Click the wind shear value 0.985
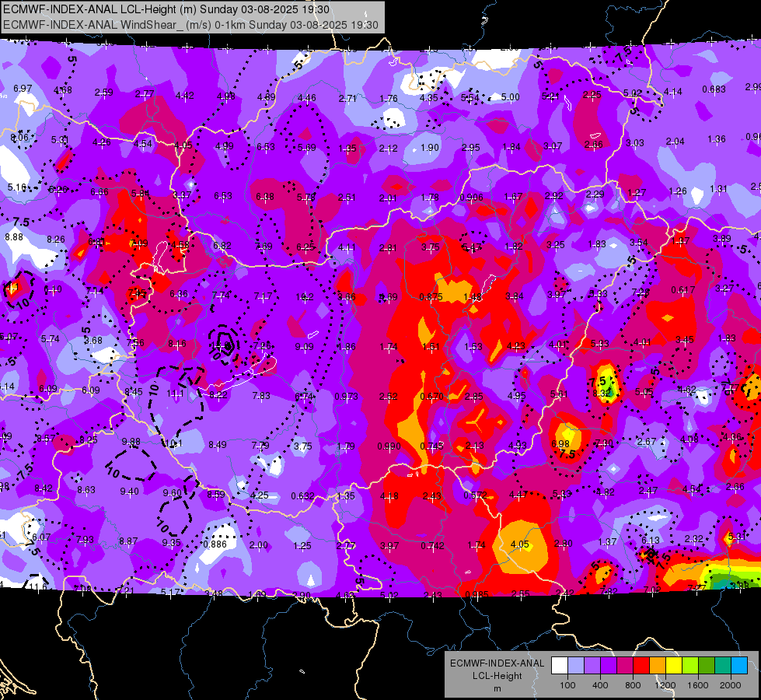Screen dimensions: 761x700 point(476,594)
